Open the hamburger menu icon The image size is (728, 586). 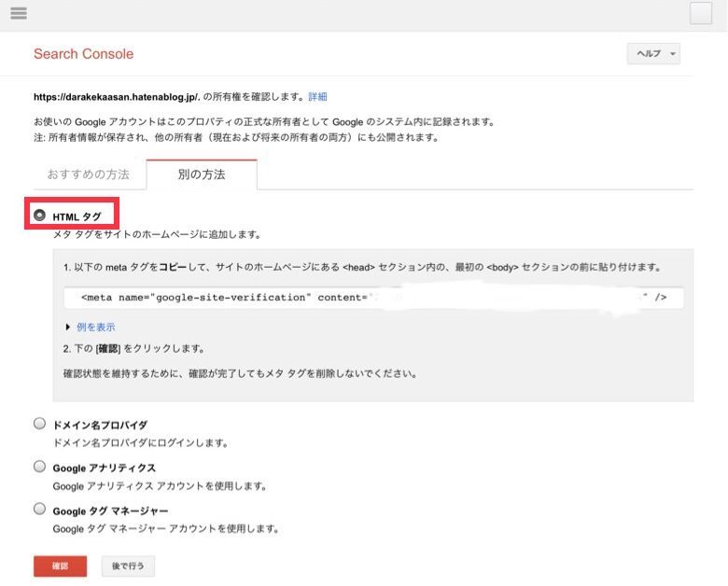tap(19, 13)
